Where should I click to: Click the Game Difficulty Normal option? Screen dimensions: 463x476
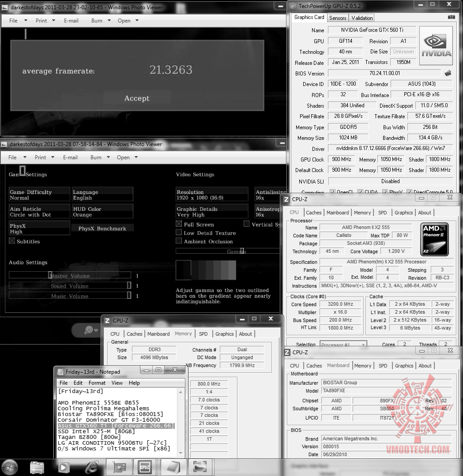[39, 195]
